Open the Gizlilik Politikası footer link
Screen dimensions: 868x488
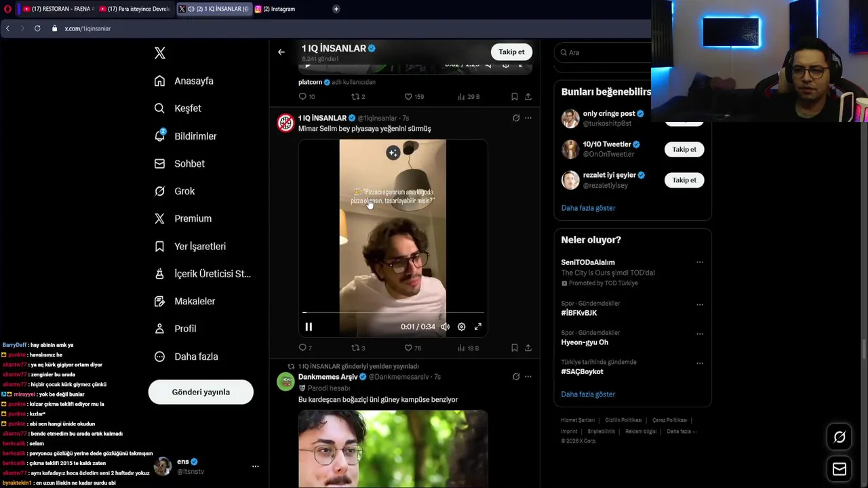(623, 420)
